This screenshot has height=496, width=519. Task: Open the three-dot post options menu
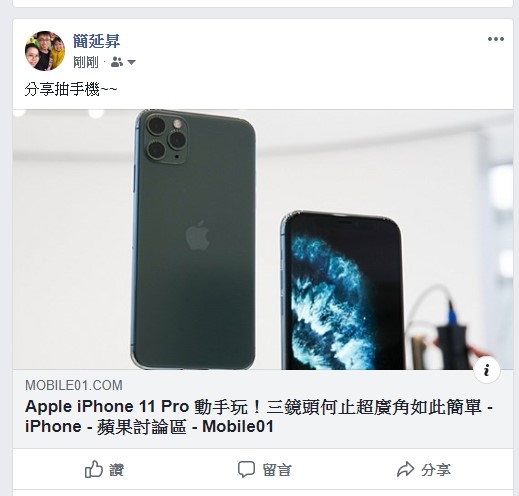496,39
